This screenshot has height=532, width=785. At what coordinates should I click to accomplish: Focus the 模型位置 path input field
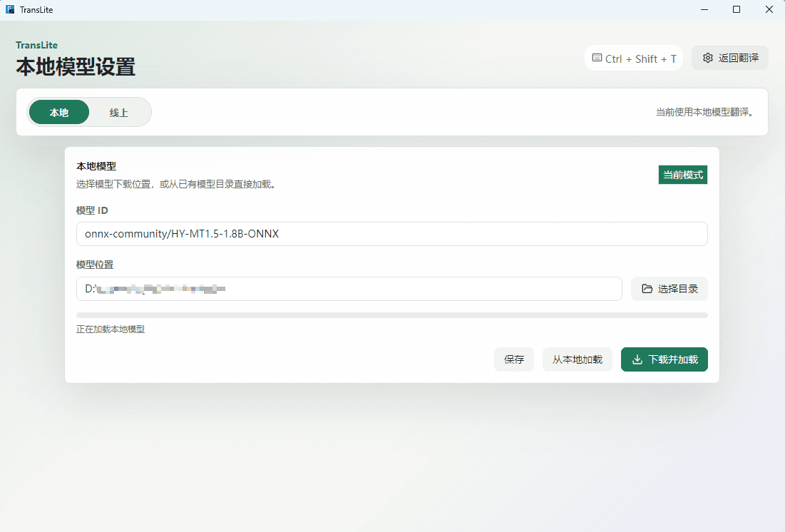[349, 289]
